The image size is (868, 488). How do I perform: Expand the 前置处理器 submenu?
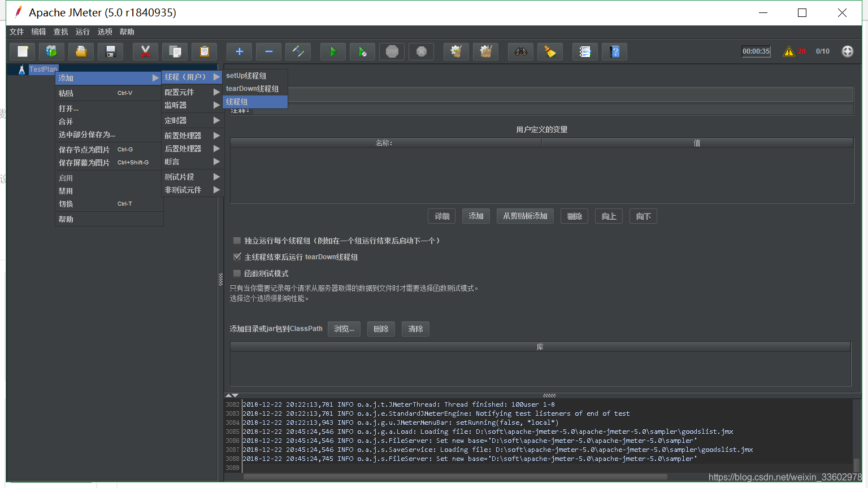(x=192, y=136)
